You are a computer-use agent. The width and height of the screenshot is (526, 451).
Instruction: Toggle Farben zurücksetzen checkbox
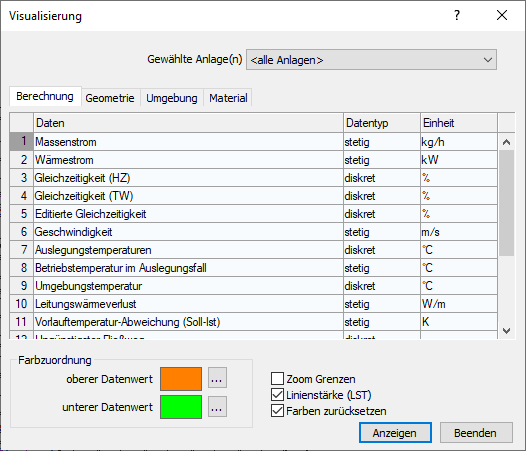[277, 410]
